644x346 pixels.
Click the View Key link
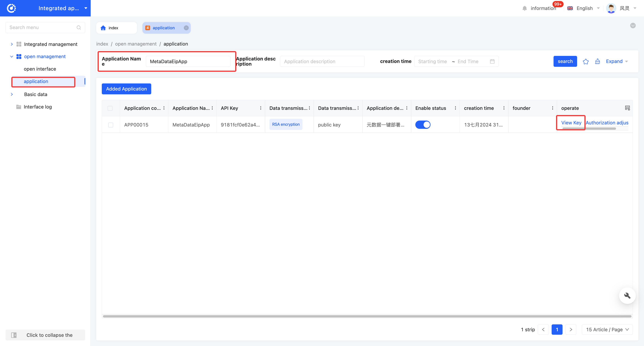(571, 122)
